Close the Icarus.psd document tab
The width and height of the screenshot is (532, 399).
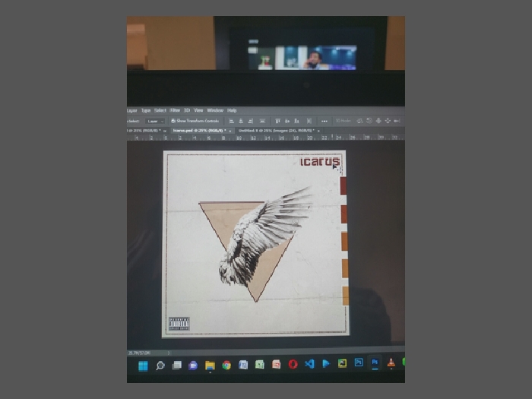230,131
